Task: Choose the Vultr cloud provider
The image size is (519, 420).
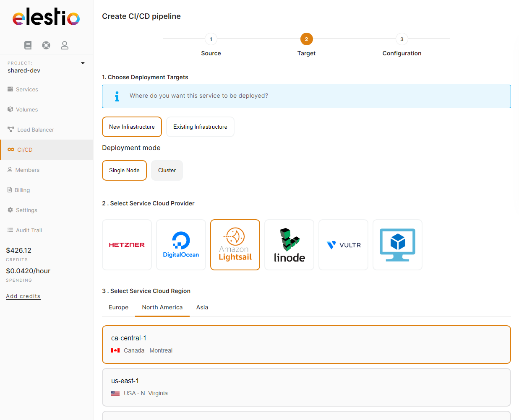Action: pos(343,245)
